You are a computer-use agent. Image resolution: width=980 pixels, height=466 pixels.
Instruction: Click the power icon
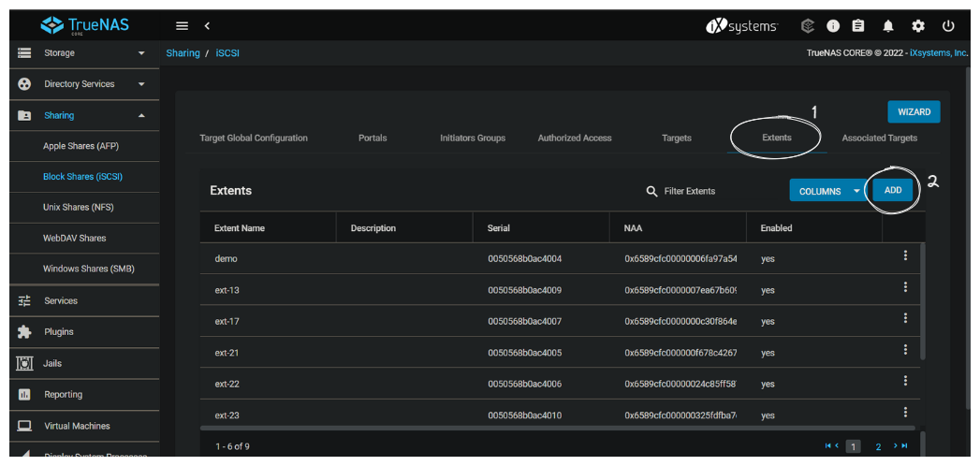click(948, 26)
